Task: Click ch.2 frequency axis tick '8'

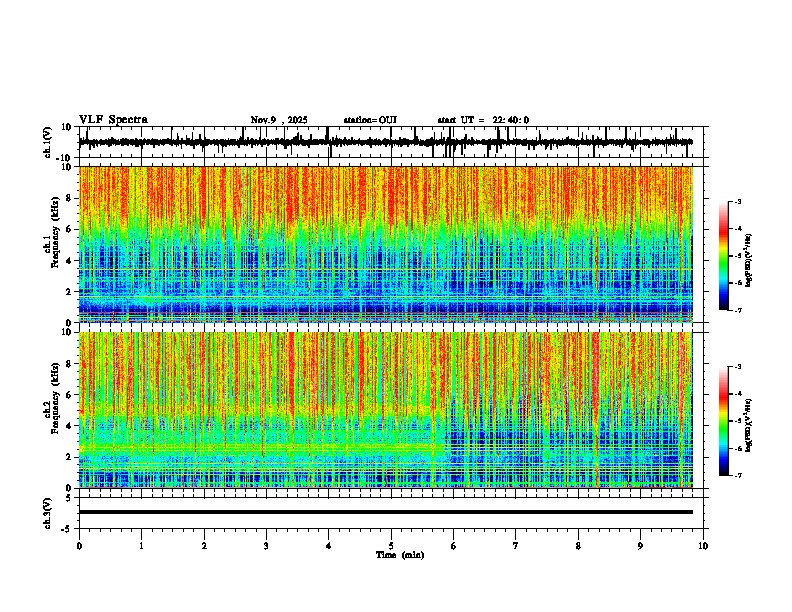Action: click(69, 364)
